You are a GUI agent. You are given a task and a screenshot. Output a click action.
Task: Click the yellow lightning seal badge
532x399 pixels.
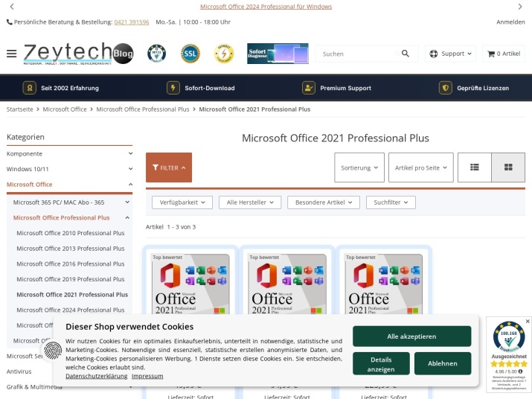point(224,54)
